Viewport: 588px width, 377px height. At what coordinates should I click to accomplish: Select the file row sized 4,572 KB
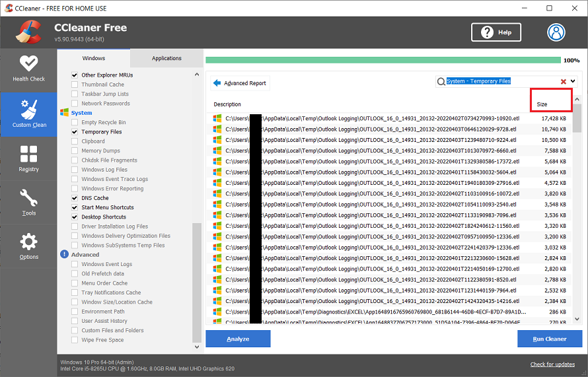[389, 183]
